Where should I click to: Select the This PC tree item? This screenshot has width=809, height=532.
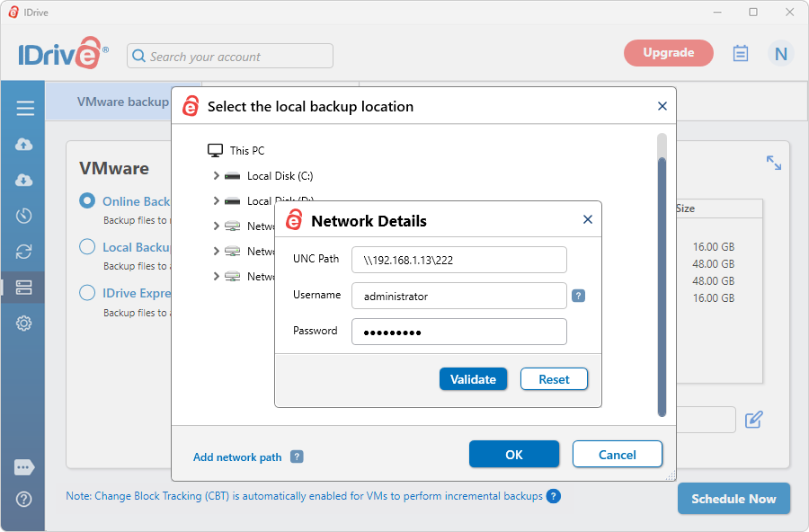point(247,151)
